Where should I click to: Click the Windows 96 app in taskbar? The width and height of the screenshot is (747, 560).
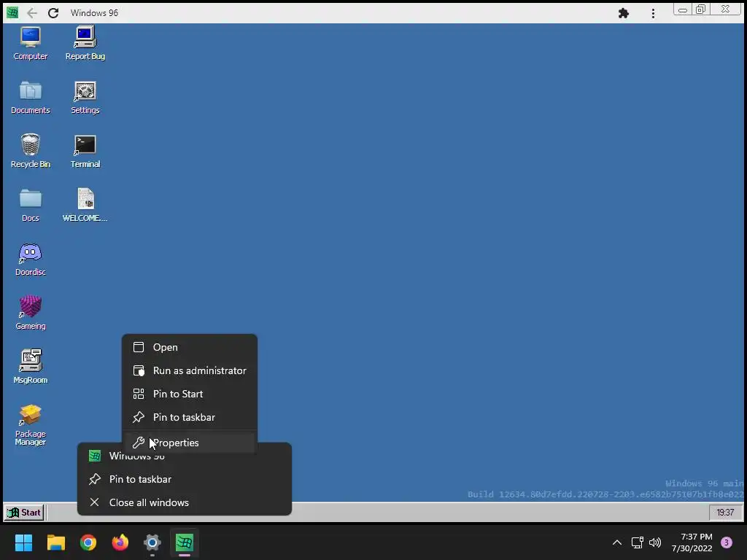[185, 542]
